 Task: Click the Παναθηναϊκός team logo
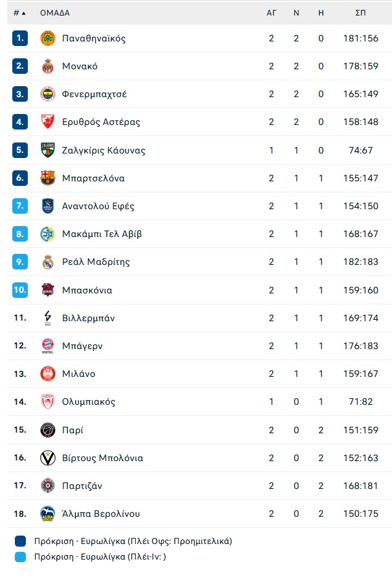point(48,38)
